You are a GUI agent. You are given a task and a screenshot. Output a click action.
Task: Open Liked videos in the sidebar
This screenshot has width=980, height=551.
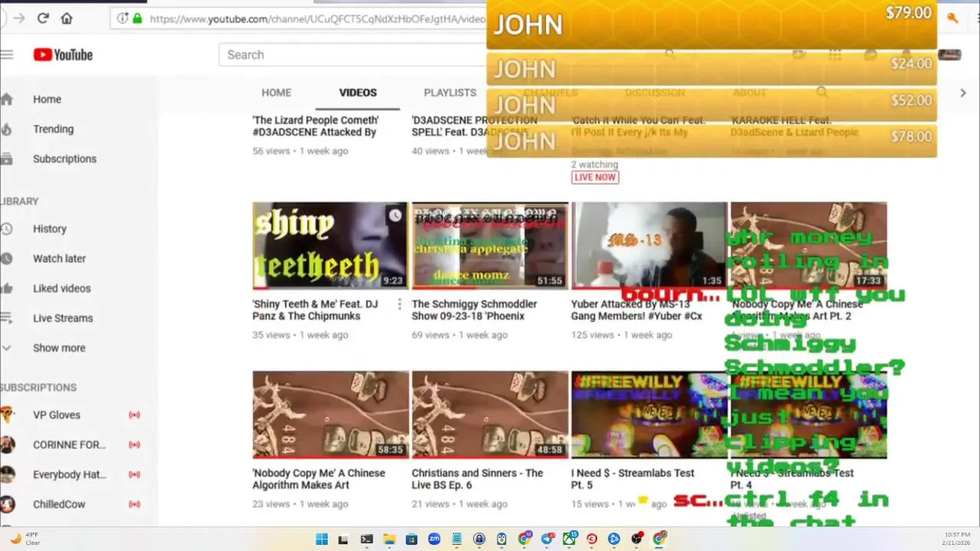(61, 288)
